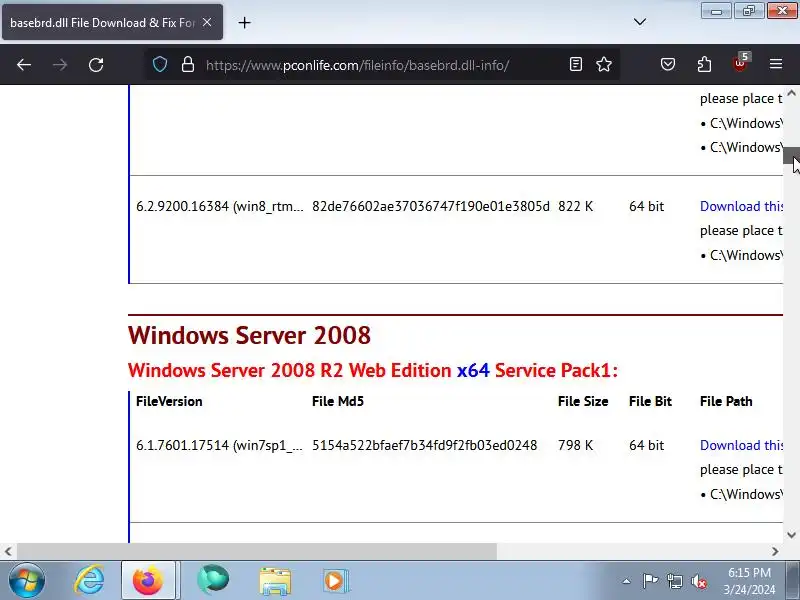Screen dimensions: 800x600
Task: Download the 6.1.7601.17514 file version
Action: coord(741,445)
